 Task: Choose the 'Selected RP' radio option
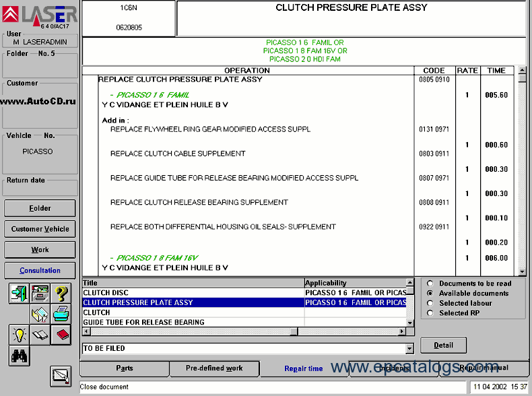point(430,313)
